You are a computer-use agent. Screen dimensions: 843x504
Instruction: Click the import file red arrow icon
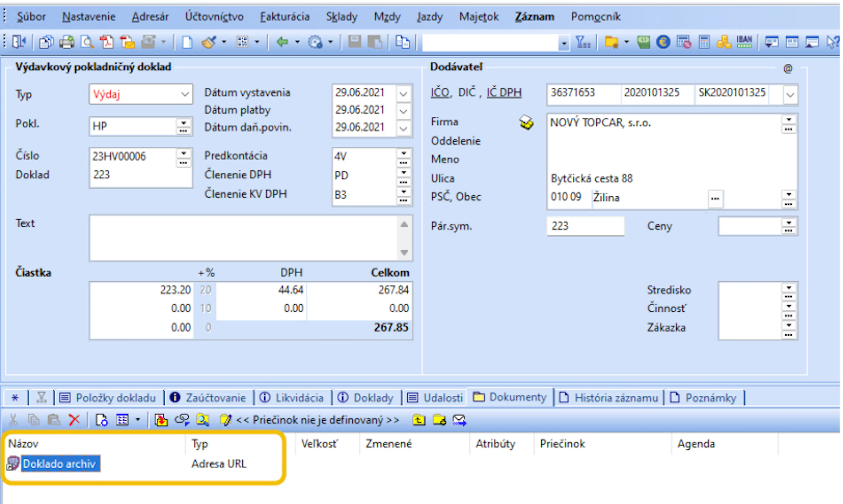click(161, 420)
